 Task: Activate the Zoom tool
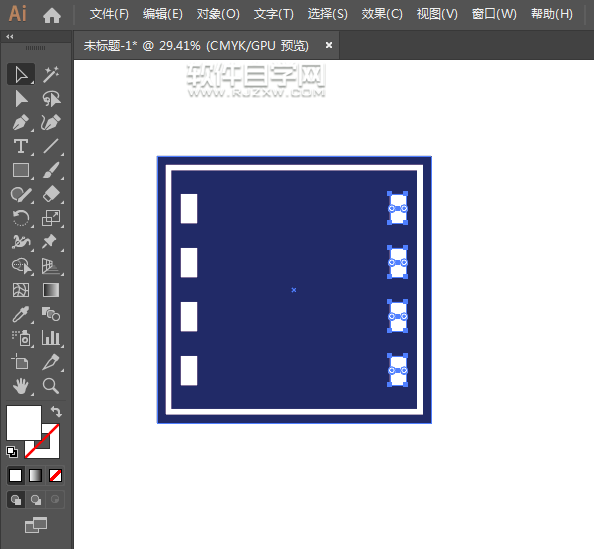pos(51,386)
